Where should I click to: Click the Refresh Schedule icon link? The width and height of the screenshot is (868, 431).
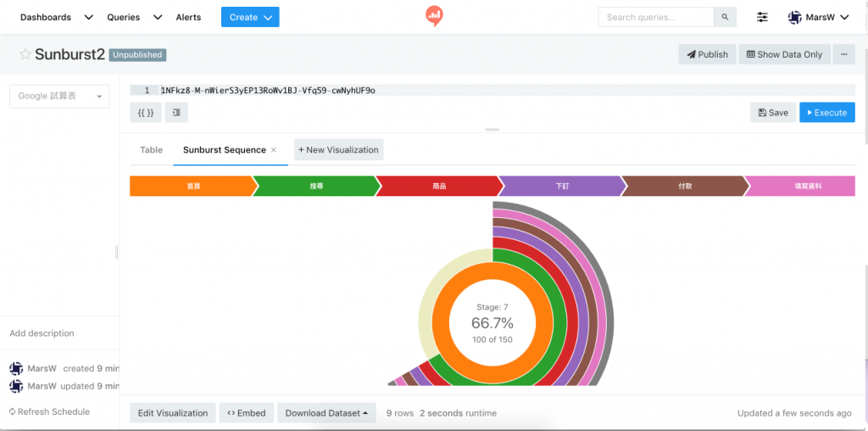pos(49,411)
